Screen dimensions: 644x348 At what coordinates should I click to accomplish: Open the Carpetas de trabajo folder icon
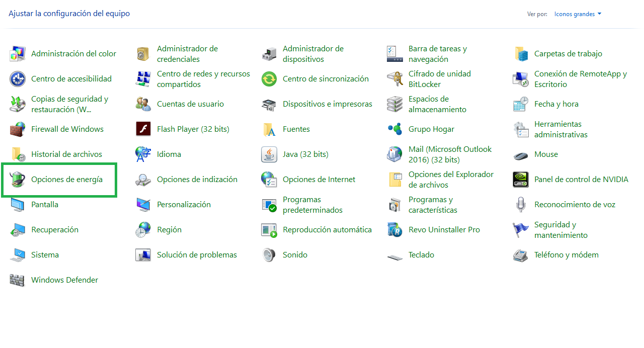tap(521, 54)
